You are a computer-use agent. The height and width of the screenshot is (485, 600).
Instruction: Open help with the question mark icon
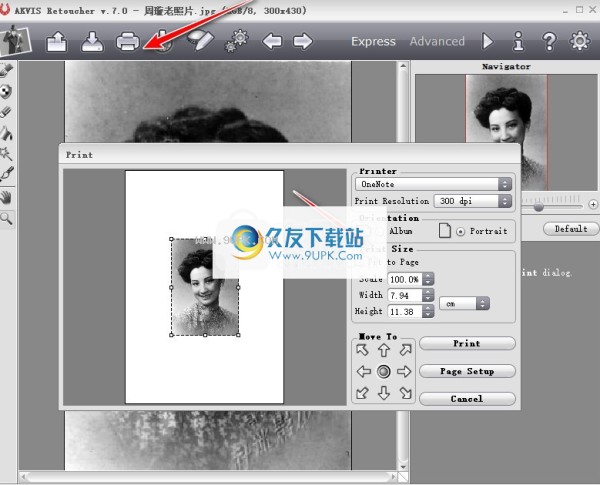(x=549, y=41)
